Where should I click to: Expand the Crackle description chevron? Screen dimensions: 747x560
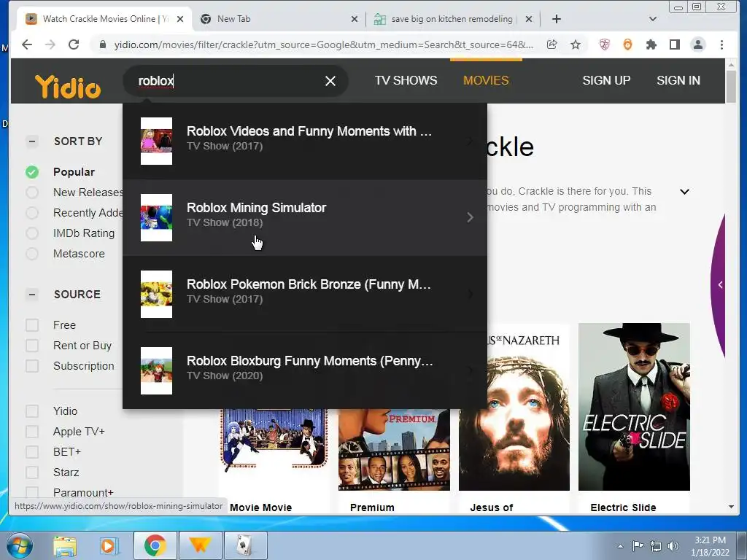click(x=684, y=192)
